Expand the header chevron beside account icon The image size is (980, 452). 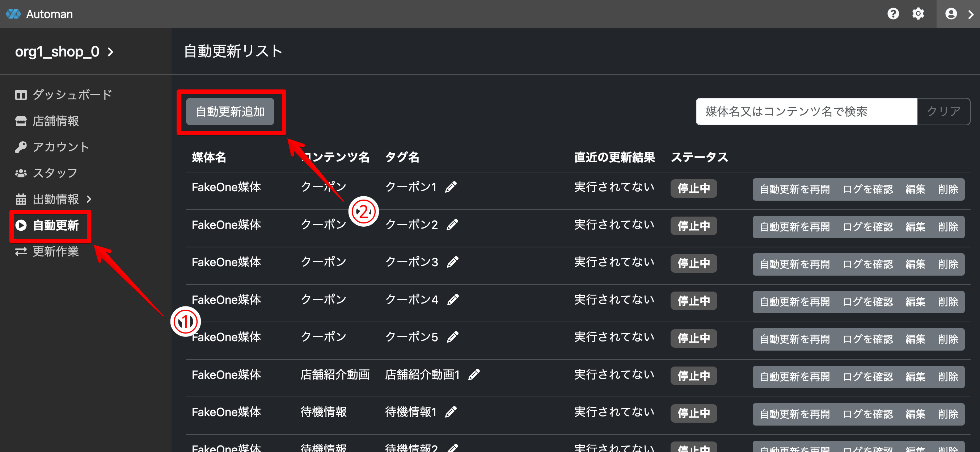971,14
